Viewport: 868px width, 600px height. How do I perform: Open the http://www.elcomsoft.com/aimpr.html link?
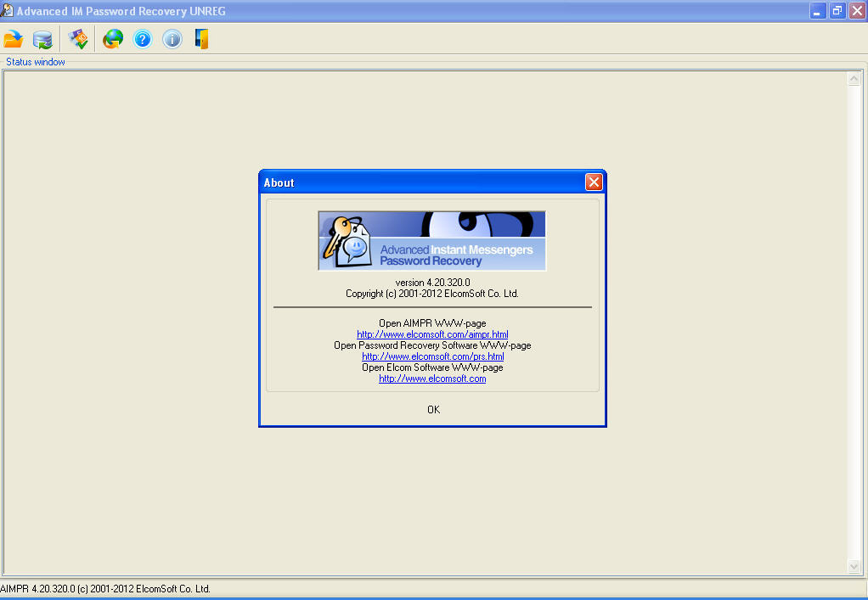tap(432, 334)
